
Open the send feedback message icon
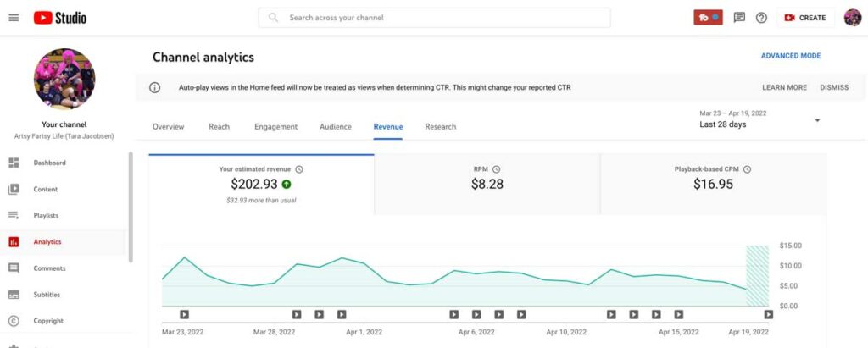coord(739,18)
